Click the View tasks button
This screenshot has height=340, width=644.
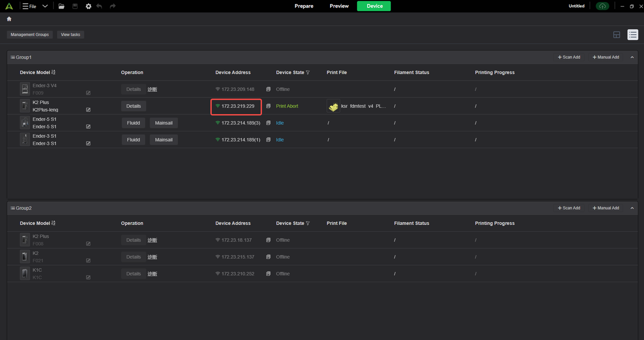pyautogui.click(x=70, y=35)
